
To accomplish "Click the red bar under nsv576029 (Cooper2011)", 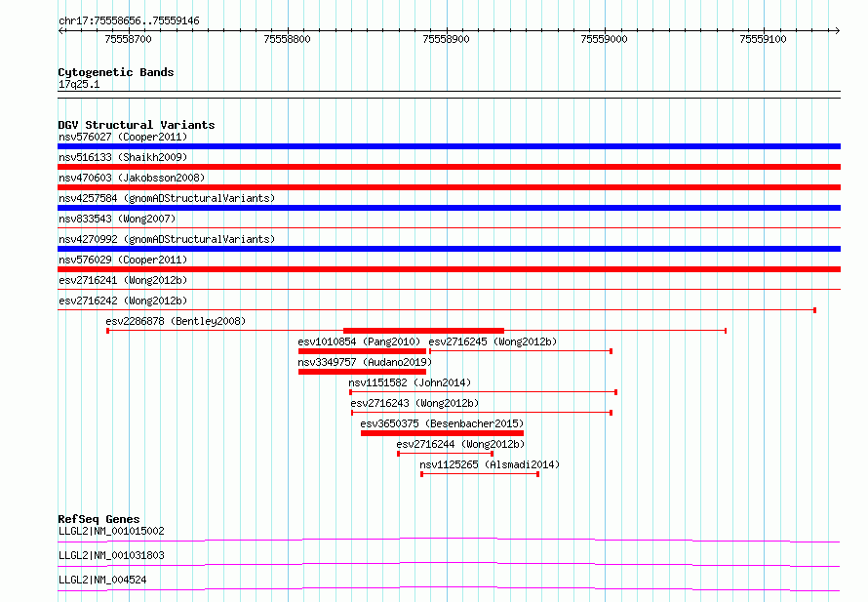I will click(x=449, y=269).
